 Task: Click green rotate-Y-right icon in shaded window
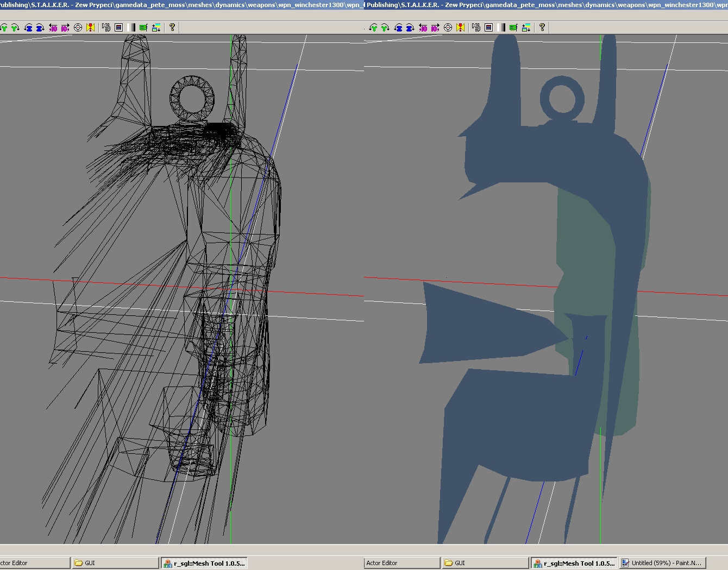click(385, 28)
